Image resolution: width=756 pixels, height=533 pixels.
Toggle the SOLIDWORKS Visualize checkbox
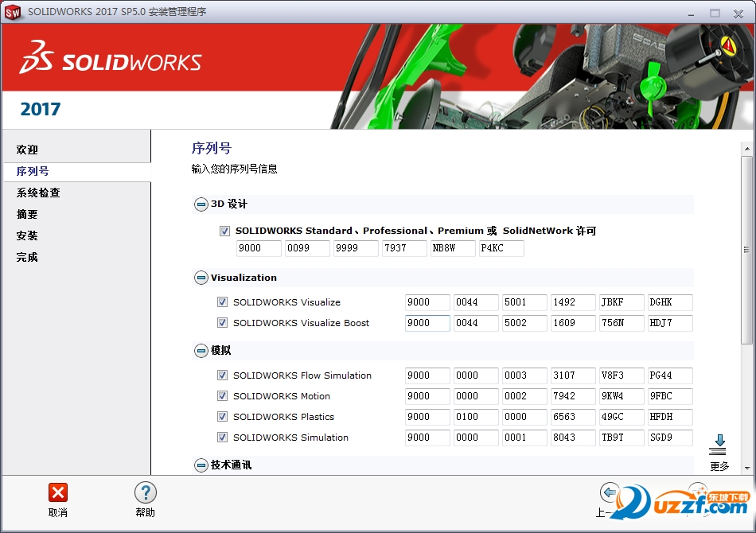tap(222, 302)
